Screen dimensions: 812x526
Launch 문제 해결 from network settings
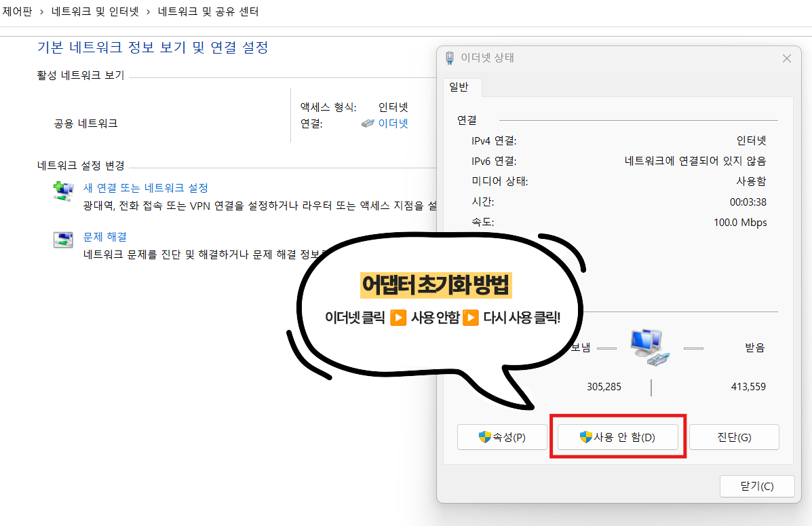pos(105,236)
